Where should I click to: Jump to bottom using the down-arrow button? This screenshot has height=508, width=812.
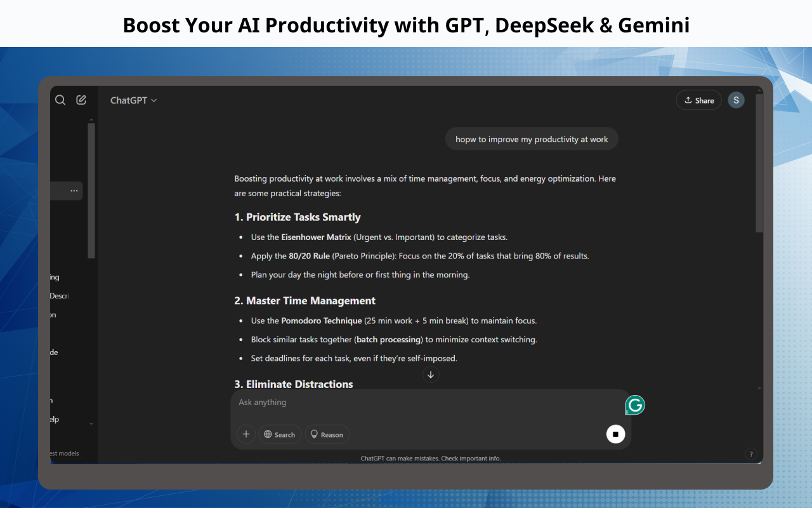coord(431,375)
